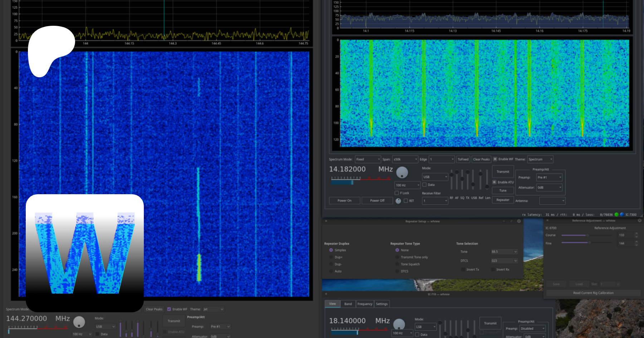Viewport: 644px width, 338px height.
Task: Click the tuning dial beside 14.182000 MHz
Action: 402,172
